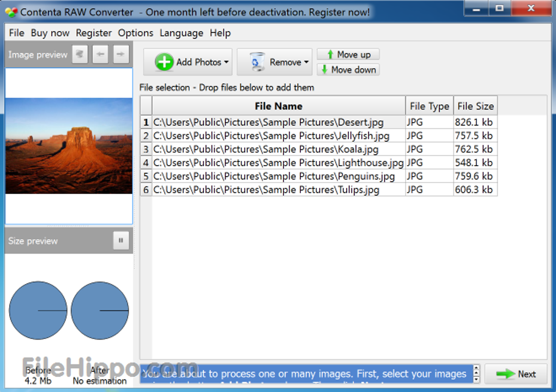
Task: Click the 548.1 kb file size cell
Action: (475, 163)
